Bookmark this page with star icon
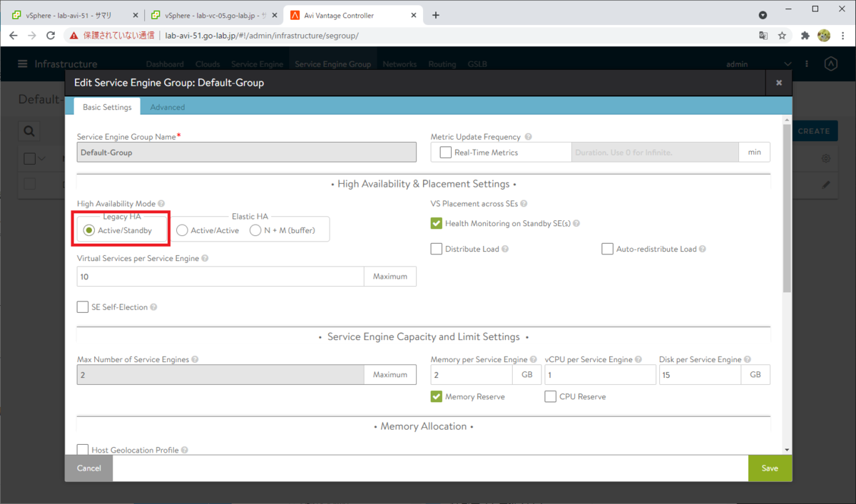The height and width of the screenshot is (504, 856). pos(782,35)
